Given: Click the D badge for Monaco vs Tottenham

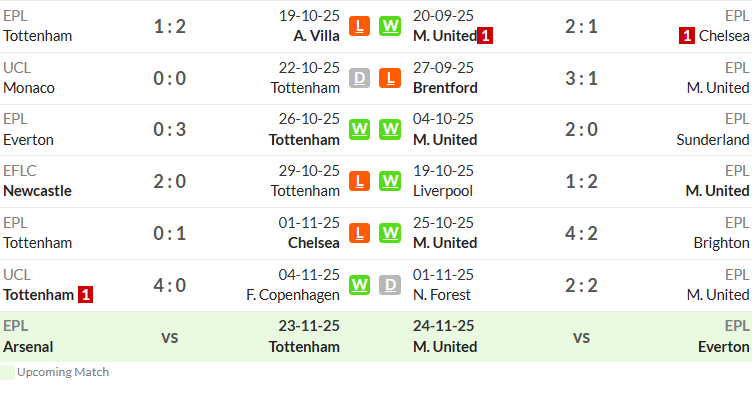Looking at the screenshot, I should (x=359, y=78).
